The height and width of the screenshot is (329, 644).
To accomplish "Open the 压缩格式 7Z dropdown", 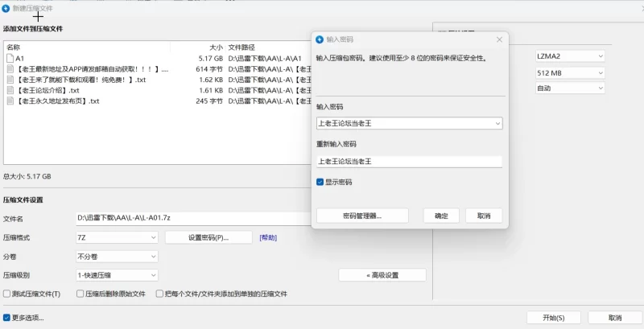I will 153,238.
